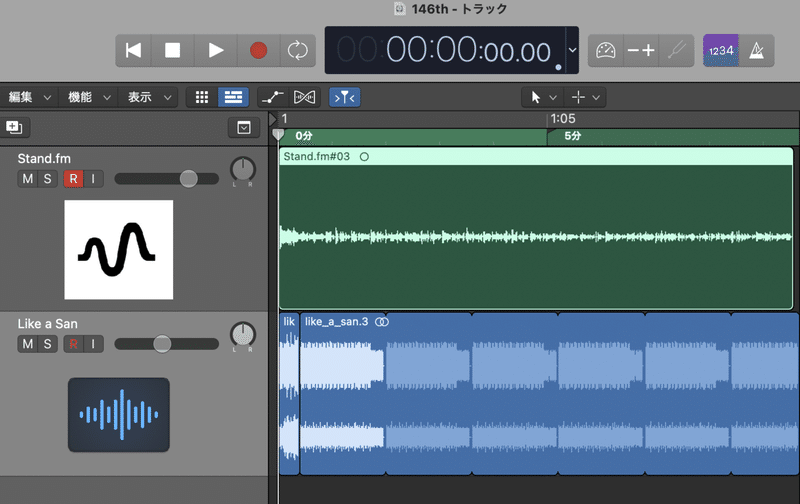This screenshot has height=504, width=800.
Task: Toggle catch playhead button
Action: [x=345, y=97]
